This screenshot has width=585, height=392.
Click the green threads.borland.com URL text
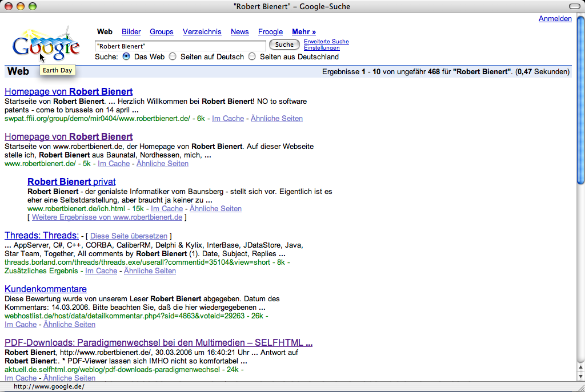pyautogui.click(x=137, y=262)
